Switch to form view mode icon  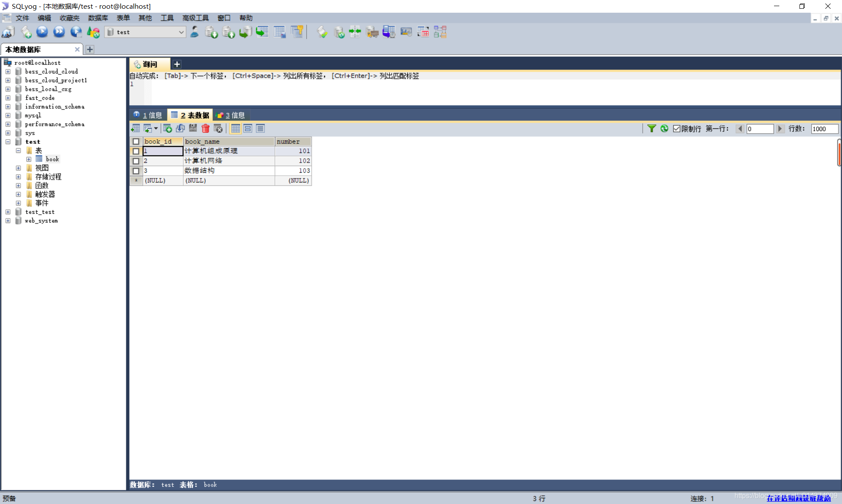(x=248, y=128)
